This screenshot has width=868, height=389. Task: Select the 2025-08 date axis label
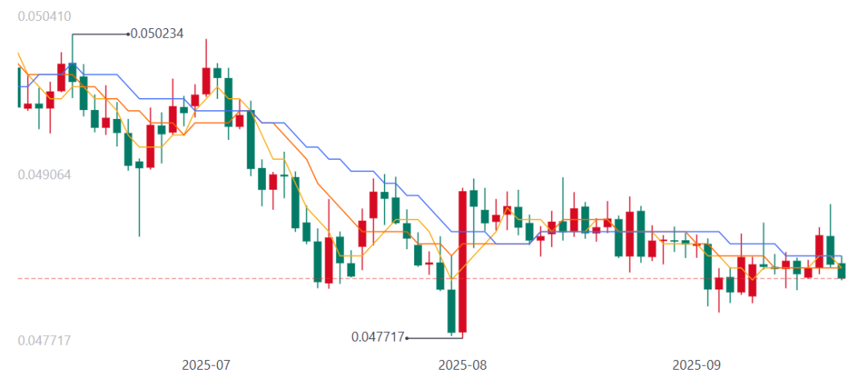click(463, 365)
